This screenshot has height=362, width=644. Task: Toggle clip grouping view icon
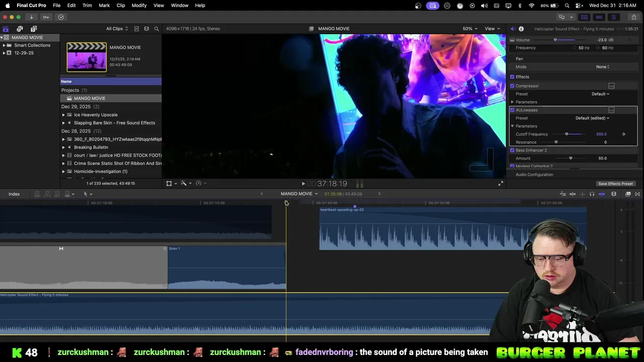(x=136, y=29)
